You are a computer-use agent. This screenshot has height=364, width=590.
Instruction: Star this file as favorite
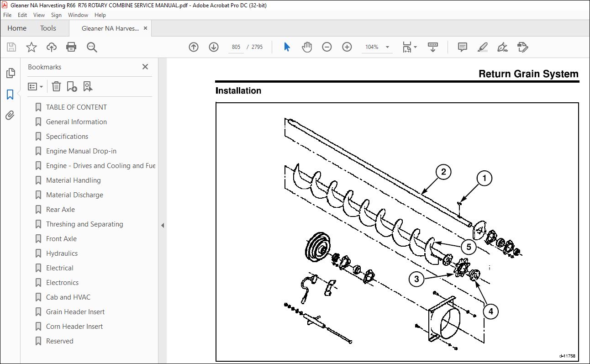click(x=31, y=47)
